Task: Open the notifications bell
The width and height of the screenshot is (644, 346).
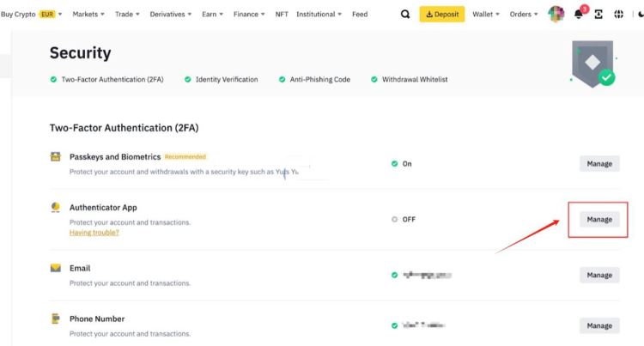Action: coord(578,15)
